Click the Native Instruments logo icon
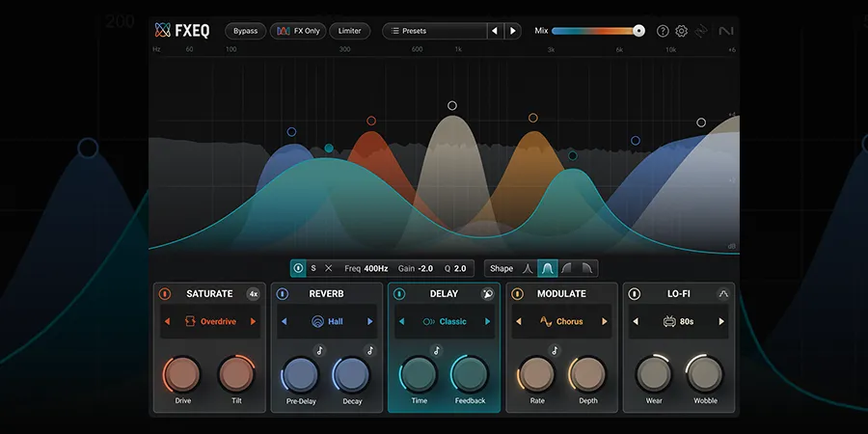868x434 pixels. click(x=725, y=31)
